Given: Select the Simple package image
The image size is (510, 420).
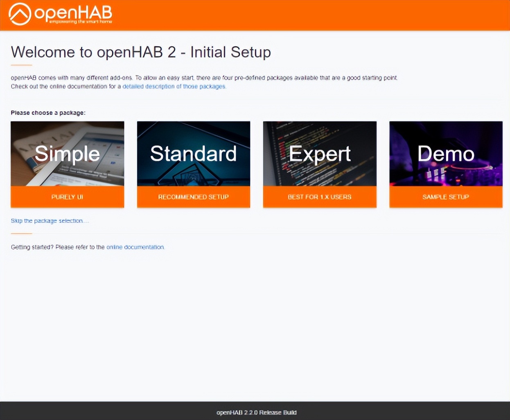Looking at the screenshot, I should pos(67,154).
